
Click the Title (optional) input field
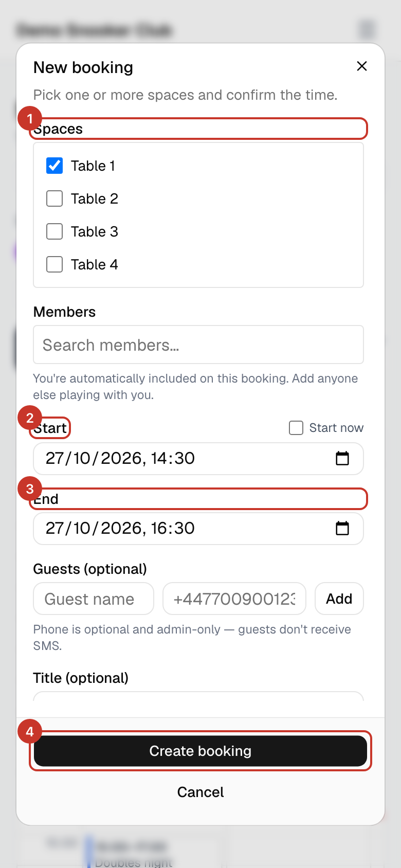198,696
